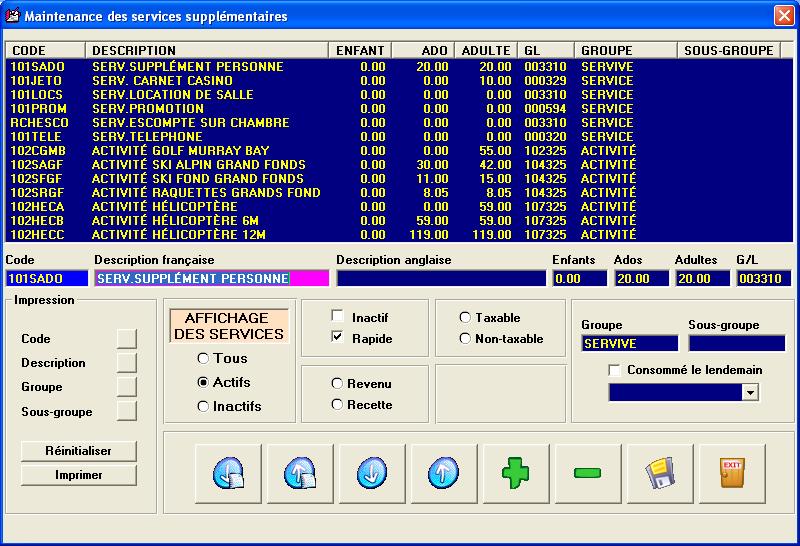Click the plain up arrow button
Screen dimensions: 800x546
click(x=444, y=473)
